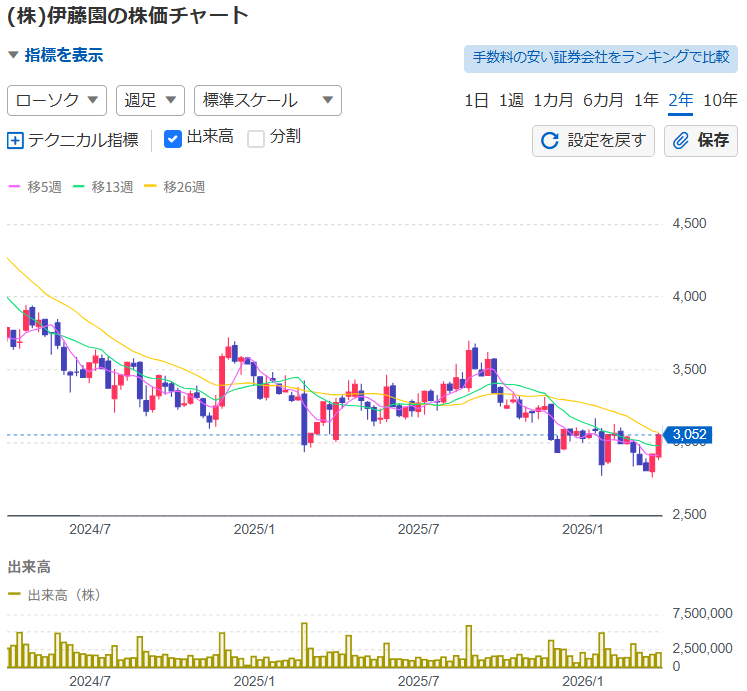Click the reset arrow icon in 設定を戻す
This screenshot has height=691, width=747.
pyautogui.click(x=549, y=141)
